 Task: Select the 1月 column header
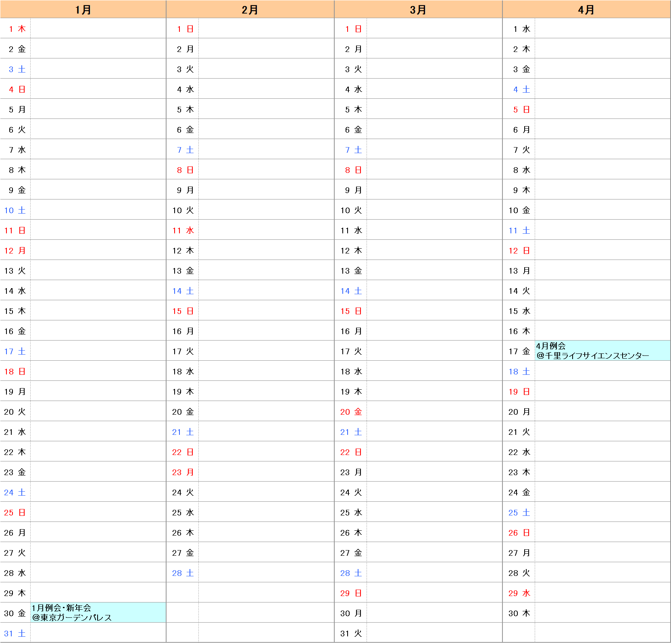[x=83, y=9]
